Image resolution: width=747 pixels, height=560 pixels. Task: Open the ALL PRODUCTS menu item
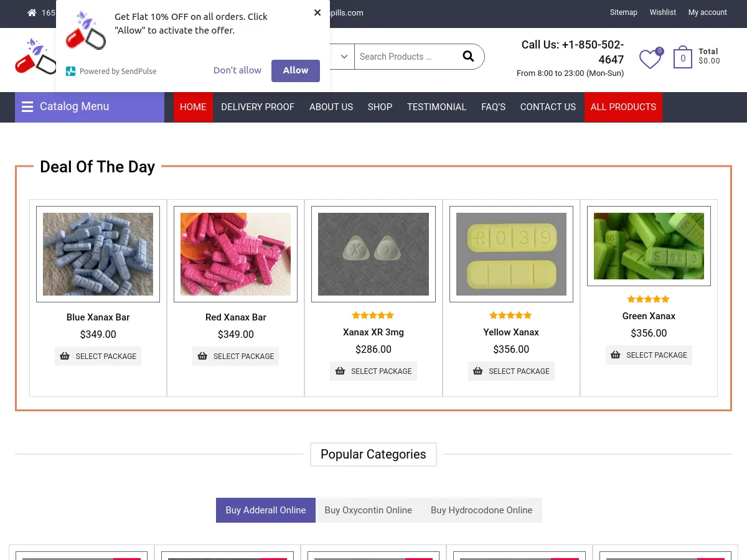click(623, 107)
